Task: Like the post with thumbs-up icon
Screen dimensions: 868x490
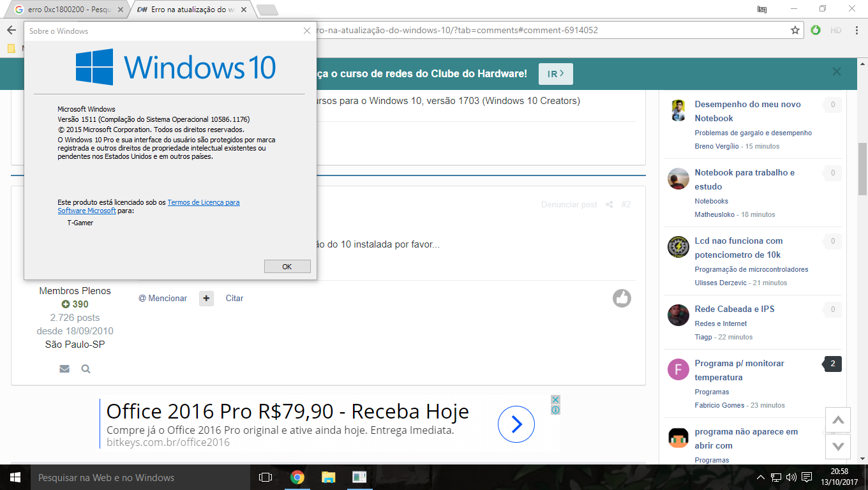Action: (x=622, y=298)
